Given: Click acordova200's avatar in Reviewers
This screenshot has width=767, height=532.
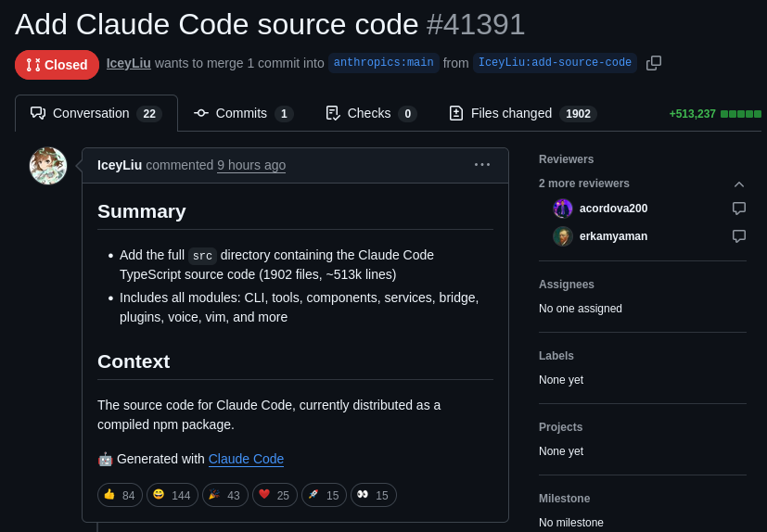Looking at the screenshot, I should click(563, 209).
